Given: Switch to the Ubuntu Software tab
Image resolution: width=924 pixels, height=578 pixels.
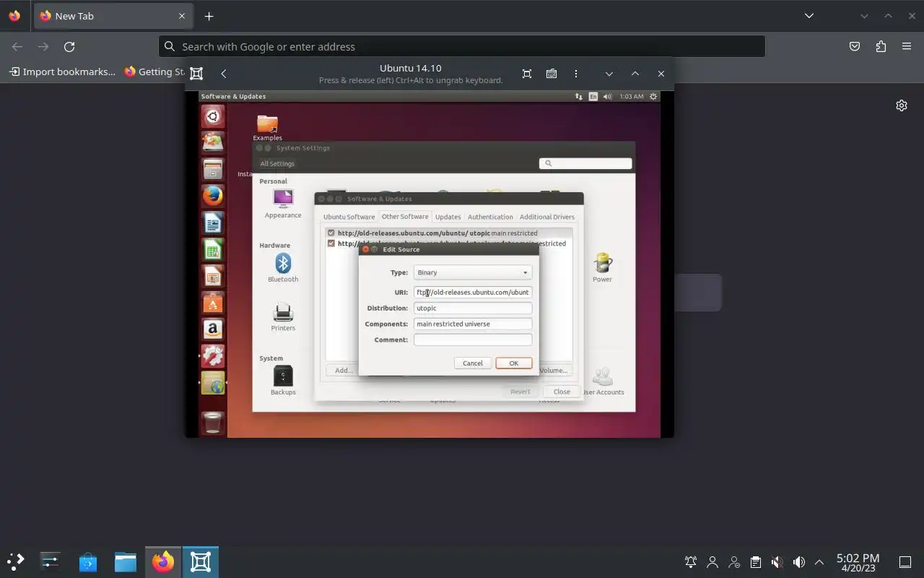Looking at the screenshot, I should pyautogui.click(x=349, y=217).
